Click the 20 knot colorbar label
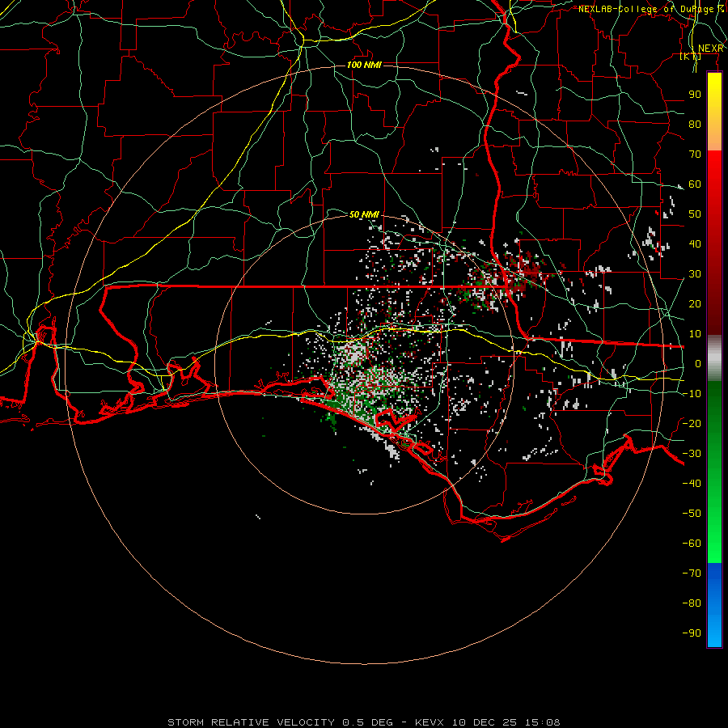728x728 pixels. [695, 304]
